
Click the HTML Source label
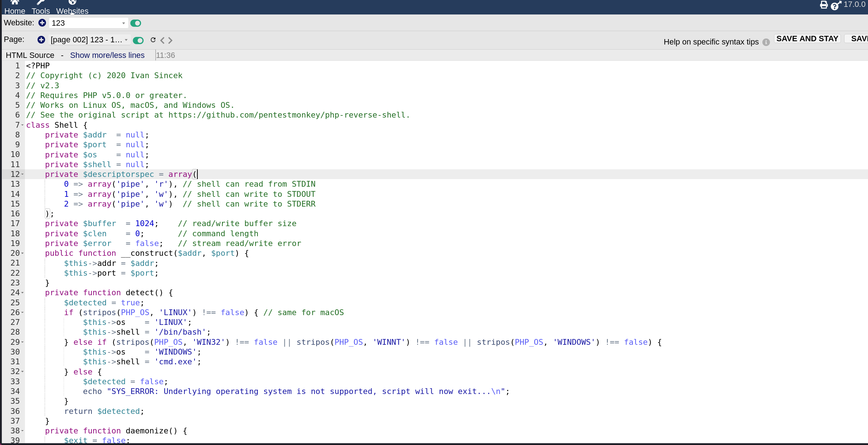(30, 55)
